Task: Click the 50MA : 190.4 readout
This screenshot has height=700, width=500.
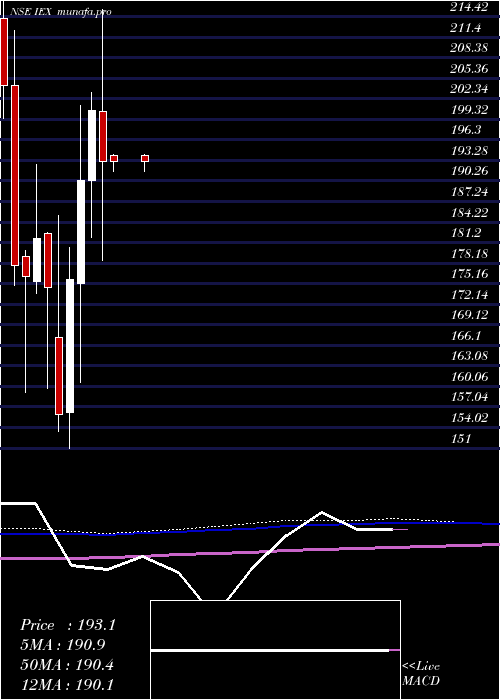Action: click(67, 665)
